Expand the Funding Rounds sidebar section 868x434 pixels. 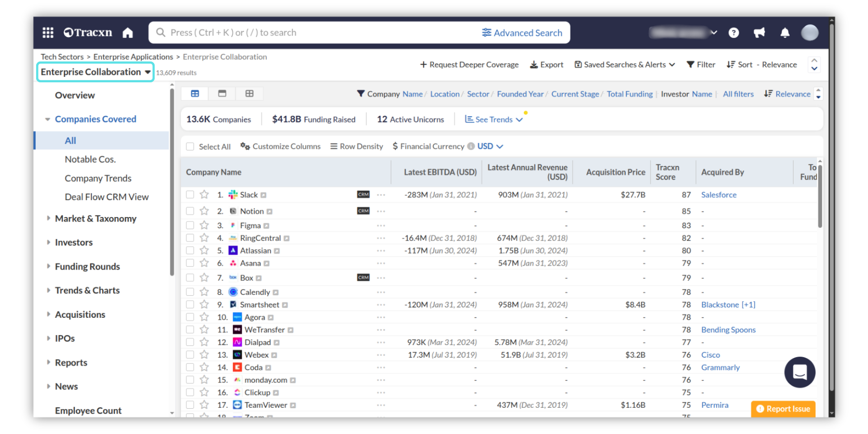[87, 267]
